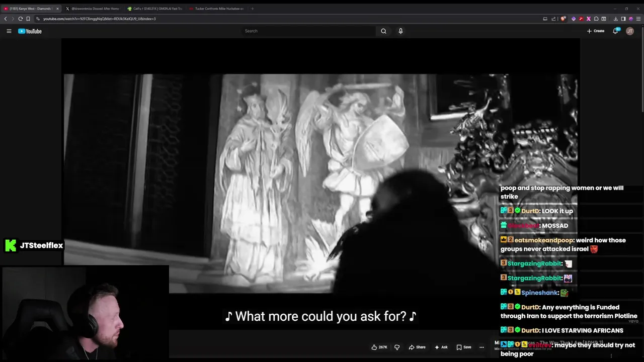The width and height of the screenshot is (644, 362).
Task: Save the video to a playlist
Action: [x=464, y=347]
